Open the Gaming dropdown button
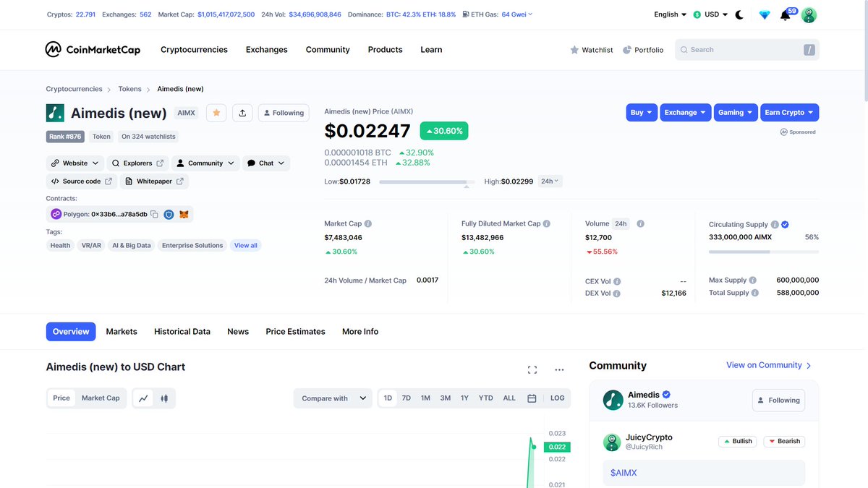868x488 pixels. coord(736,113)
